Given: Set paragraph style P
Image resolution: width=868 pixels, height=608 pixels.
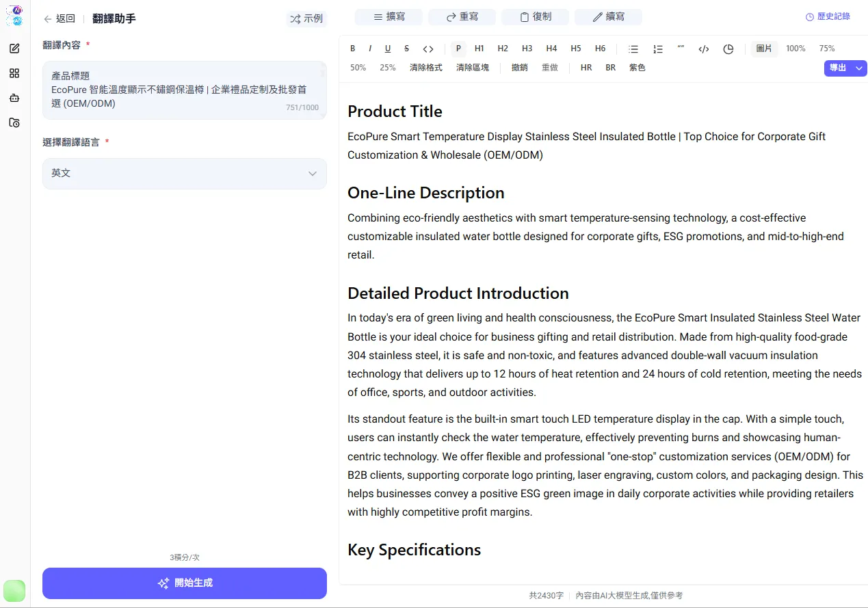Looking at the screenshot, I should [458, 49].
